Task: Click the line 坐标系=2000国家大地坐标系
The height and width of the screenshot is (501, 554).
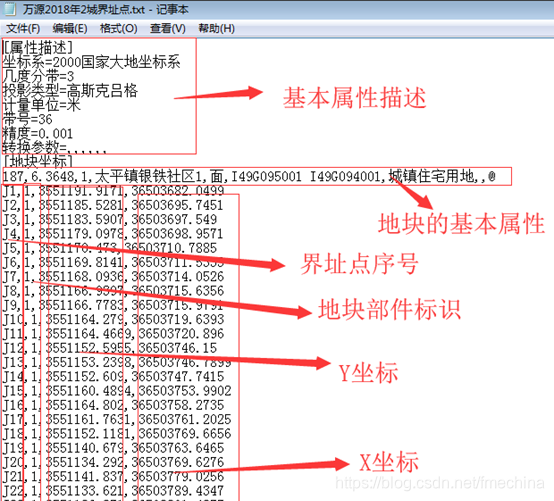Action: [x=92, y=62]
